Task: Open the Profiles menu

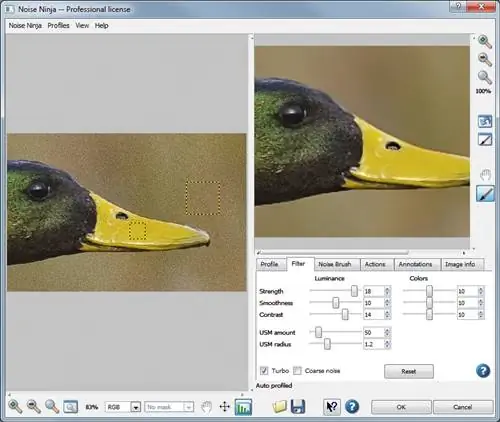Action: click(x=58, y=26)
